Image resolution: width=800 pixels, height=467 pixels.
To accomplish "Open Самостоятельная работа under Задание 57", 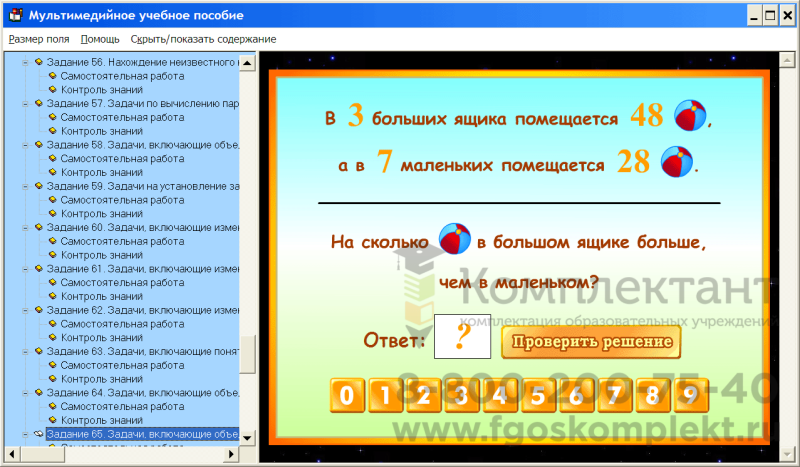I will click(x=122, y=117).
